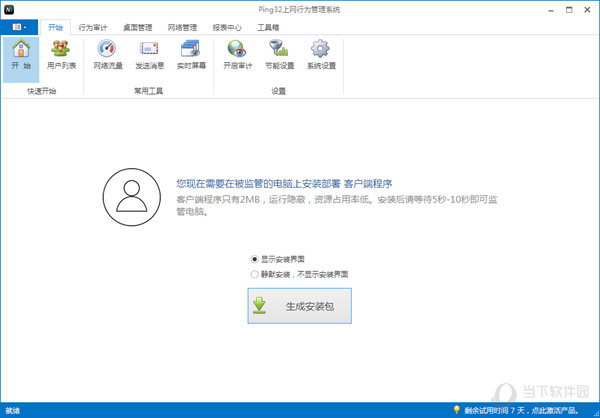Open 节能设置 energy saving settings
The height and width of the screenshot is (418, 600).
tap(279, 56)
